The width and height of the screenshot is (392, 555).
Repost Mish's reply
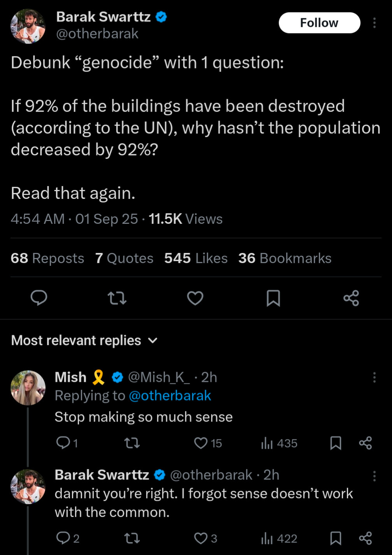(132, 443)
